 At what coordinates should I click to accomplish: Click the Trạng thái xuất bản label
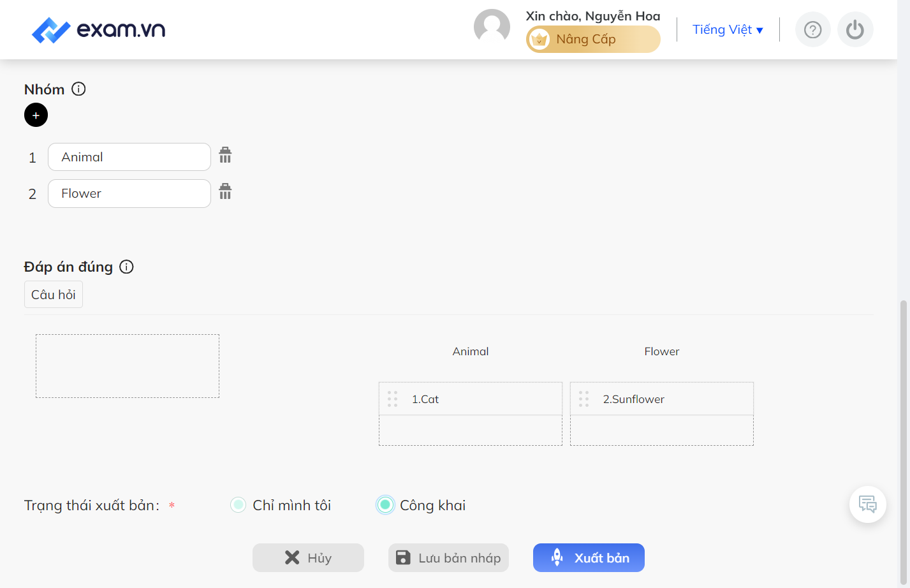[92, 506]
